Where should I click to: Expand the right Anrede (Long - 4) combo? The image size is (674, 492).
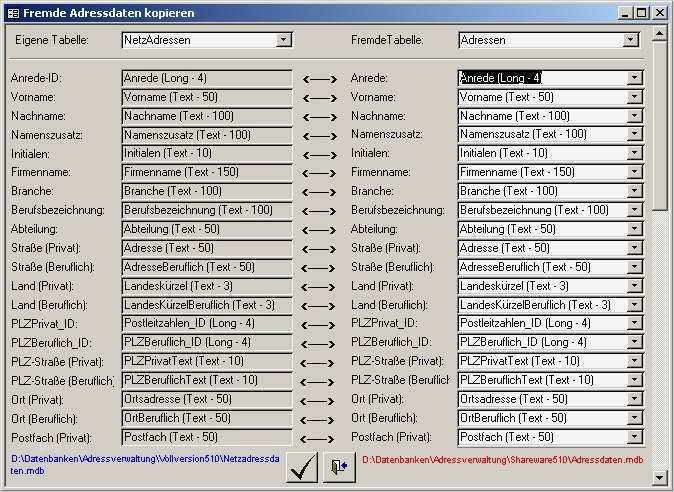[x=634, y=78]
